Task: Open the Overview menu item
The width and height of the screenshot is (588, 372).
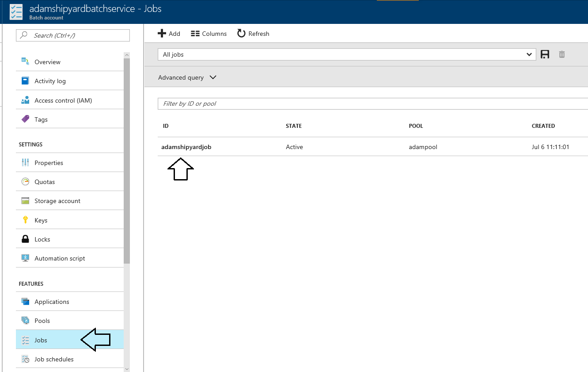Action: (x=70, y=62)
